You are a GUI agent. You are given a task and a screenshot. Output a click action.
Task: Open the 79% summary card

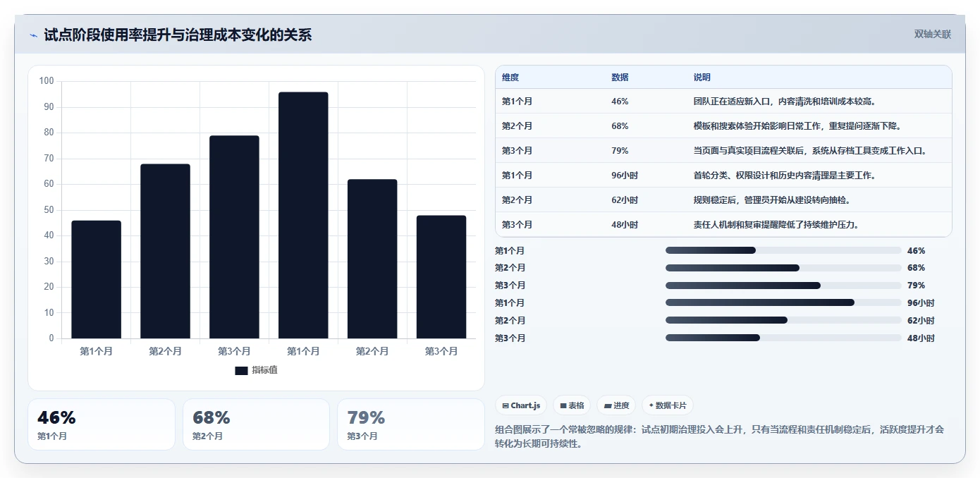[x=411, y=424]
